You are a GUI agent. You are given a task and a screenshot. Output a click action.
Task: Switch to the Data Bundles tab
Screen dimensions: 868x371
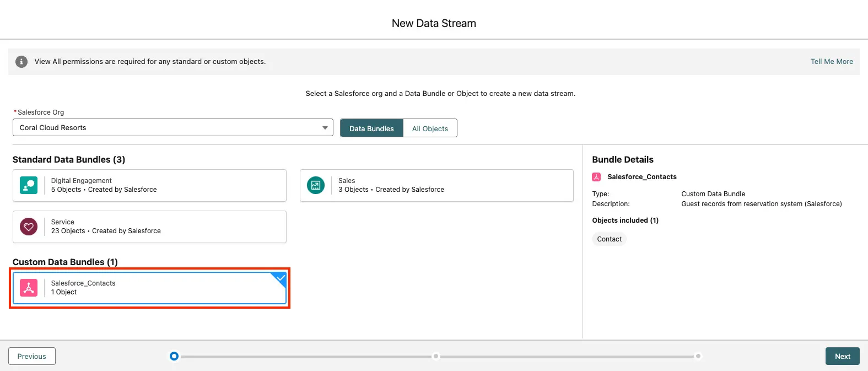(x=371, y=128)
